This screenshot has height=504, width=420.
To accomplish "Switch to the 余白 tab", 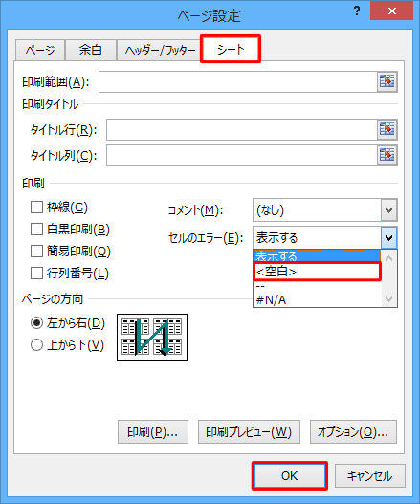I will point(91,50).
